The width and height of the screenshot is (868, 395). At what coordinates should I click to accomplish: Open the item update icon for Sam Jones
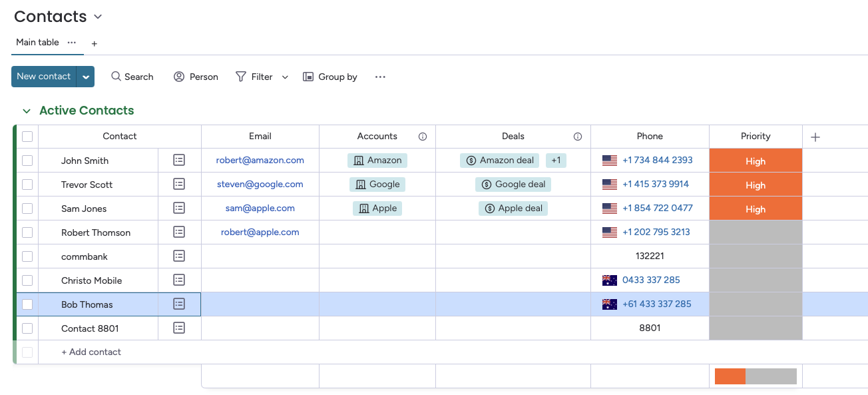pos(179,208)
